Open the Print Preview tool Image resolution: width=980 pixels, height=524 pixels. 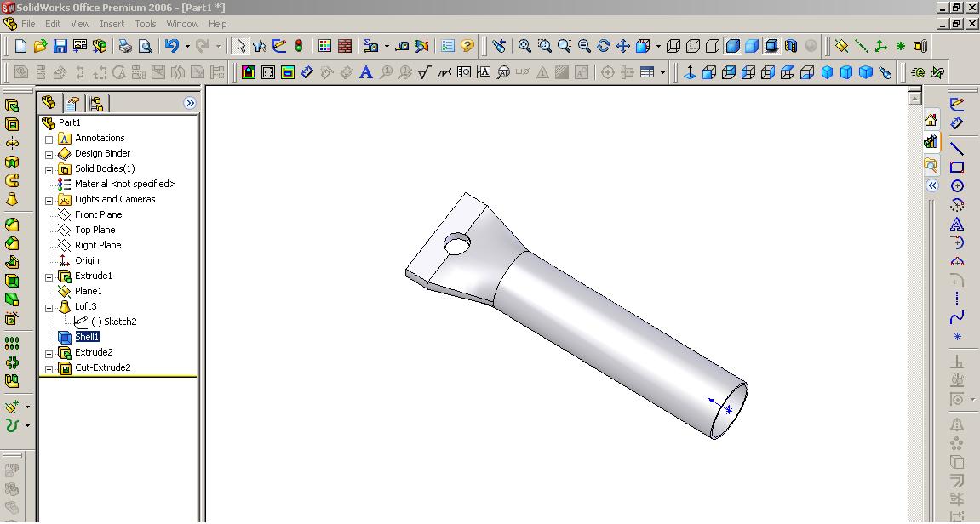coord(146,46)
